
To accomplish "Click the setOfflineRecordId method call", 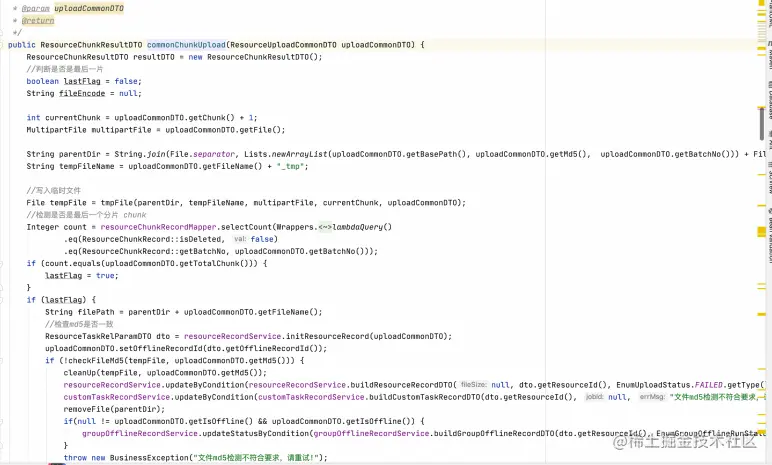I will (x=161, y=349).
